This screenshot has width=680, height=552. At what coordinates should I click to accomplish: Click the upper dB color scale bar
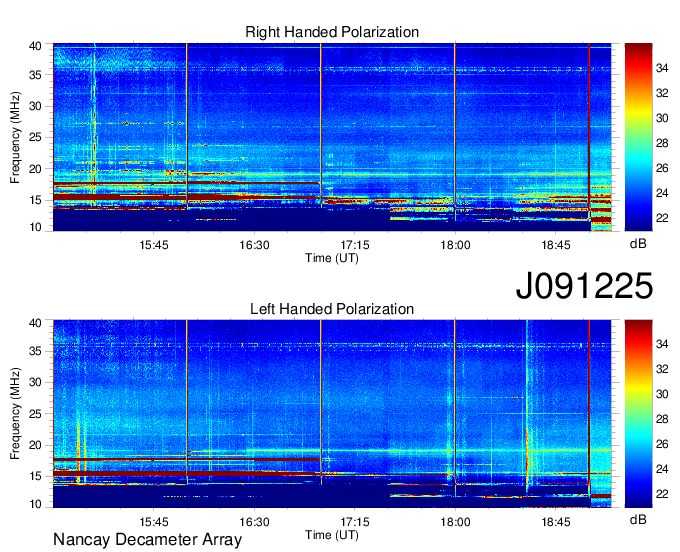coord(638,137)
